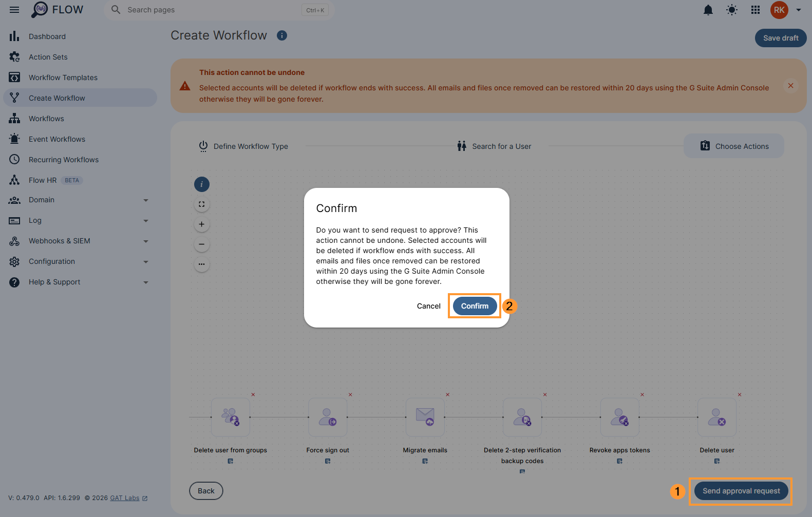812x517 pixels.
Task: Remove the Delete user from groups action
Action: tap(253, 395)
